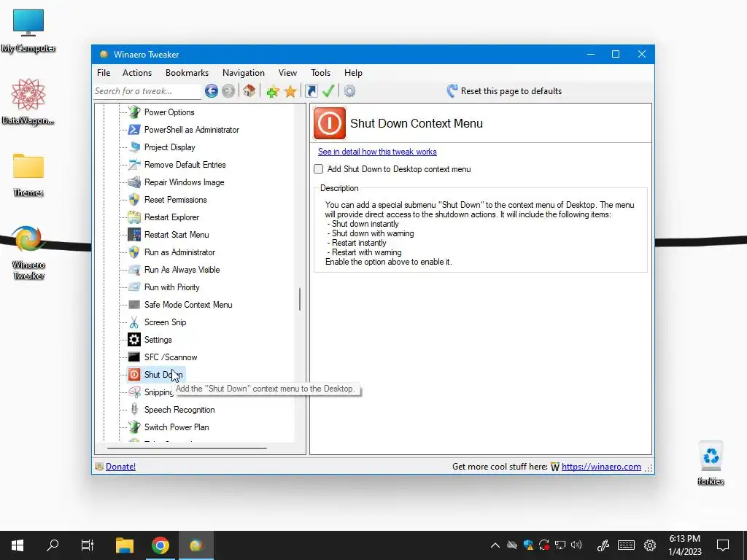Image resolution: width=747 pixels, height=560 pixels.
Task: Show hidden system tray icons
Action: point(495,545)
